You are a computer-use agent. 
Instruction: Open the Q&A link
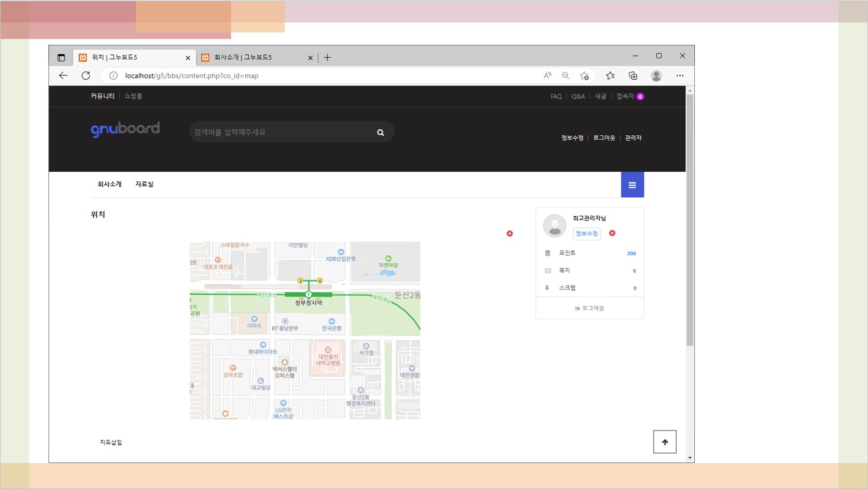pos(578,96)
